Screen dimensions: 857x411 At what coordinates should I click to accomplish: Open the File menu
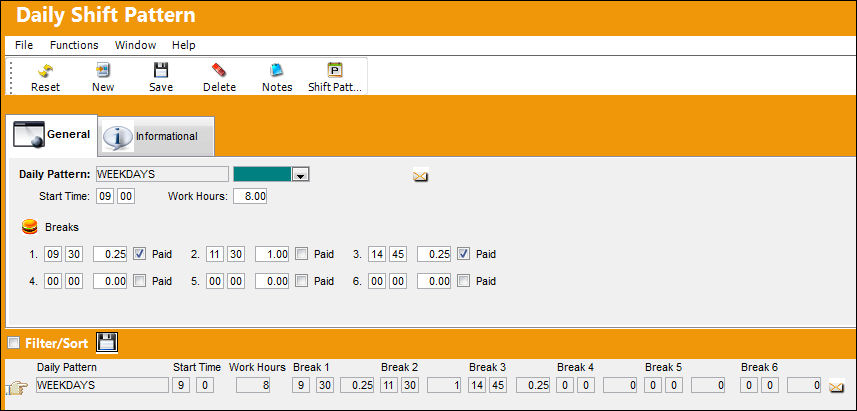click(24, 45)
